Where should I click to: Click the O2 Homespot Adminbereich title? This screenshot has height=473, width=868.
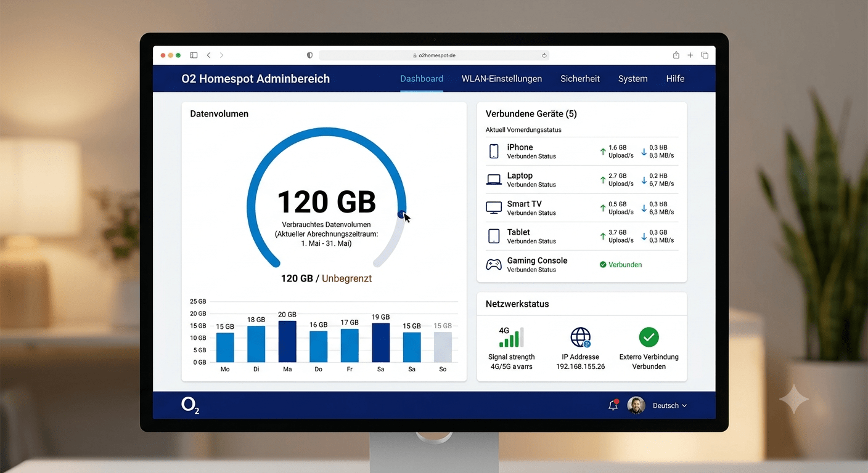(x=256, y=79)
